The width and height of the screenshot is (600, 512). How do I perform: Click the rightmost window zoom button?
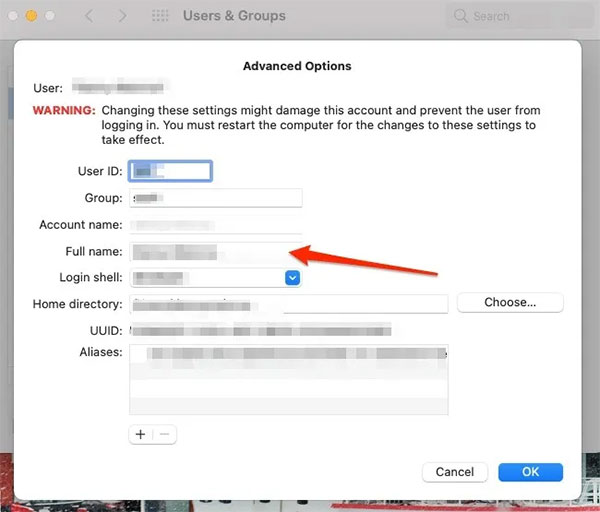(x=51, y=16)
